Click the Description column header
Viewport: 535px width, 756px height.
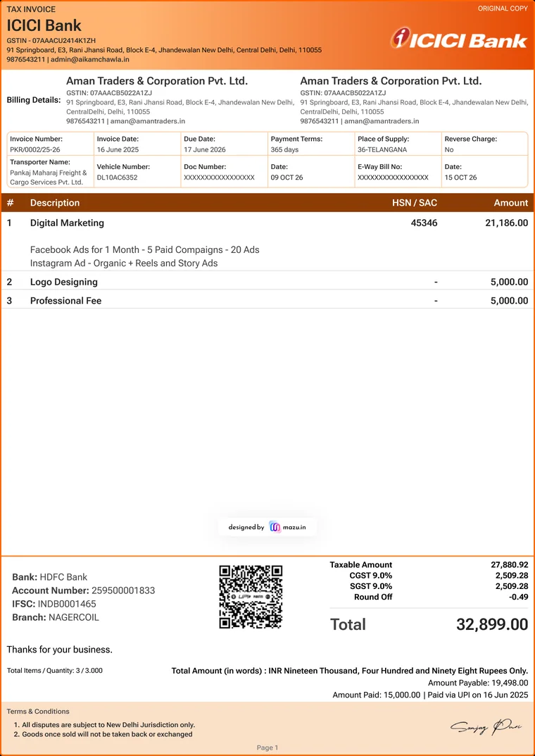55,202
